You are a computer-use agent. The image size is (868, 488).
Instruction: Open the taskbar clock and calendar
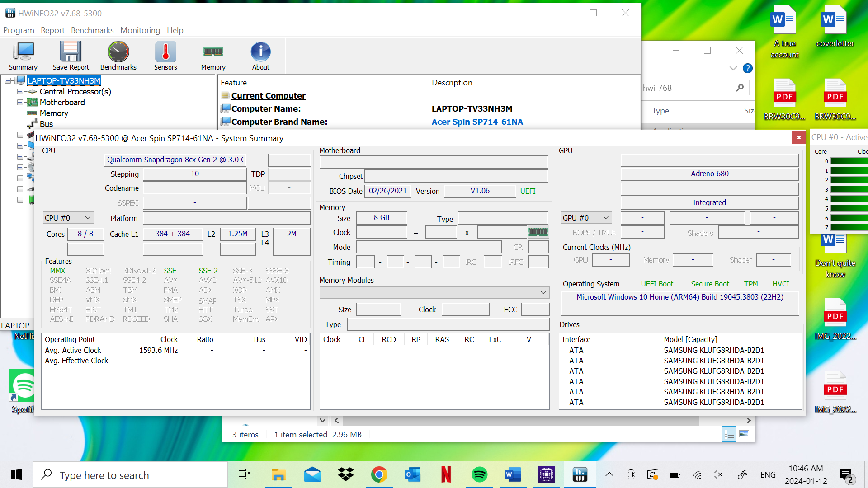point(806,474)
